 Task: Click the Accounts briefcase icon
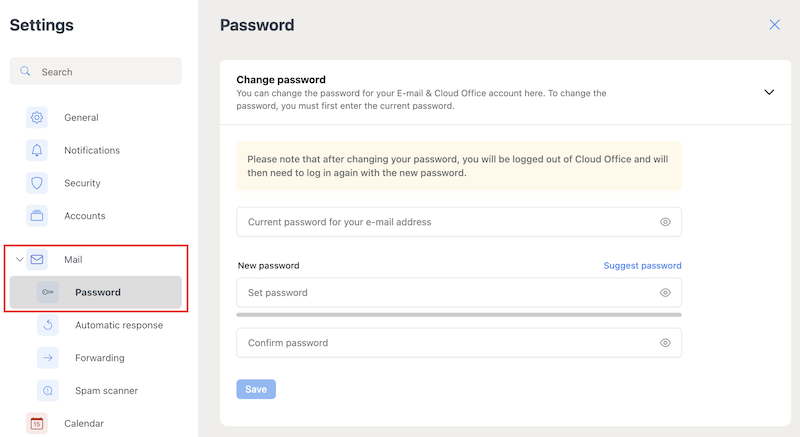pos(37,216)
